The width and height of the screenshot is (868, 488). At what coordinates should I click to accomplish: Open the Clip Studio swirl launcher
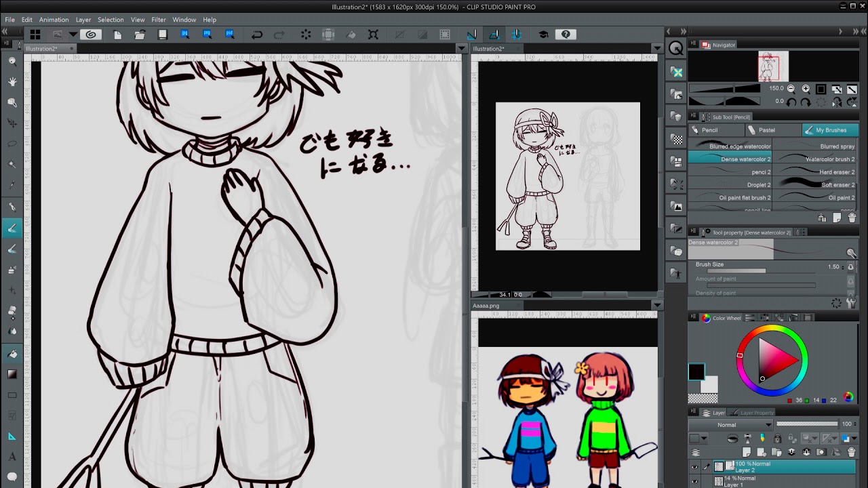pyautogui.click(x=91, y=35)
